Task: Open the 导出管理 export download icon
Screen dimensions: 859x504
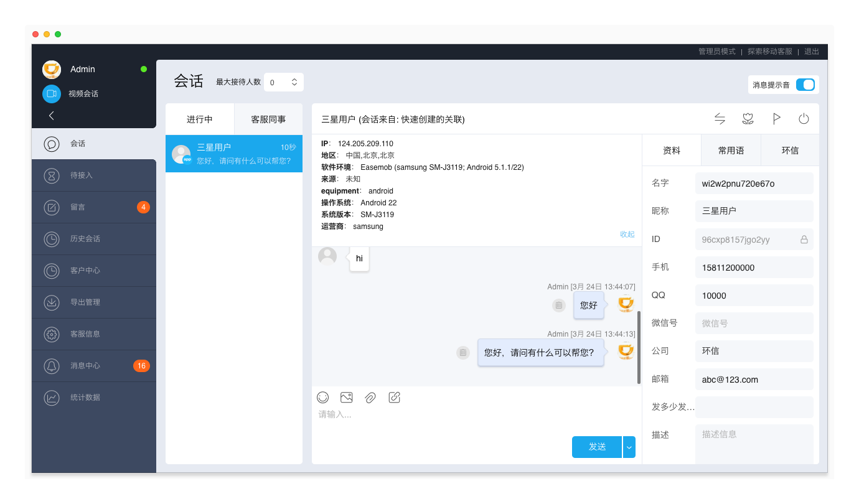Action: [52, 302]
